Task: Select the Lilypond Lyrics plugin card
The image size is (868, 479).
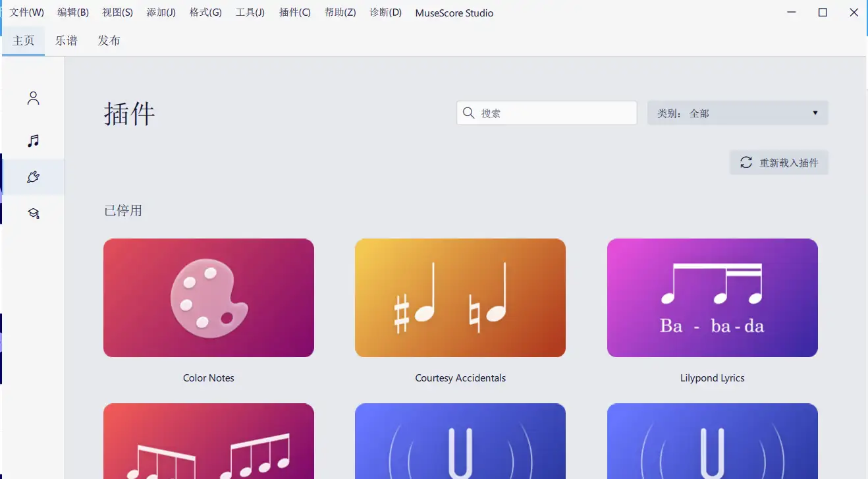Action: click(712, 298)
